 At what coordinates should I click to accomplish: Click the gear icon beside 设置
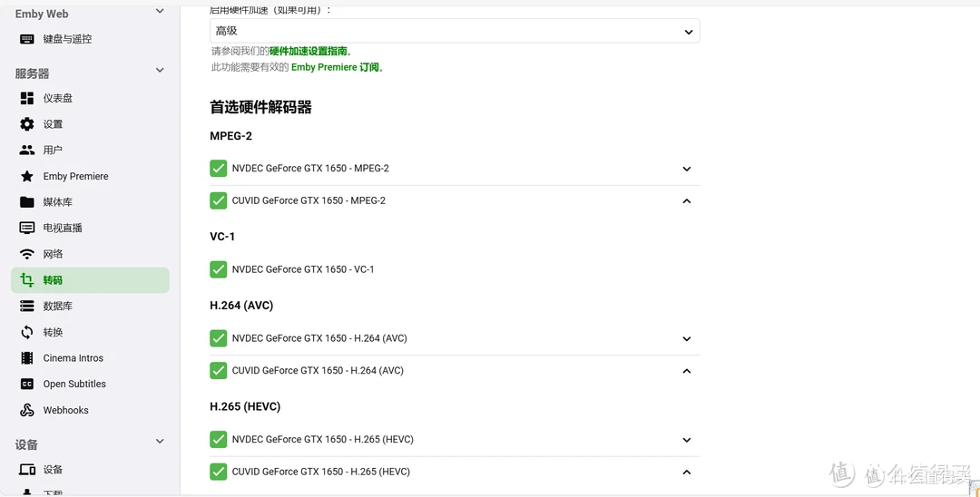27,124
